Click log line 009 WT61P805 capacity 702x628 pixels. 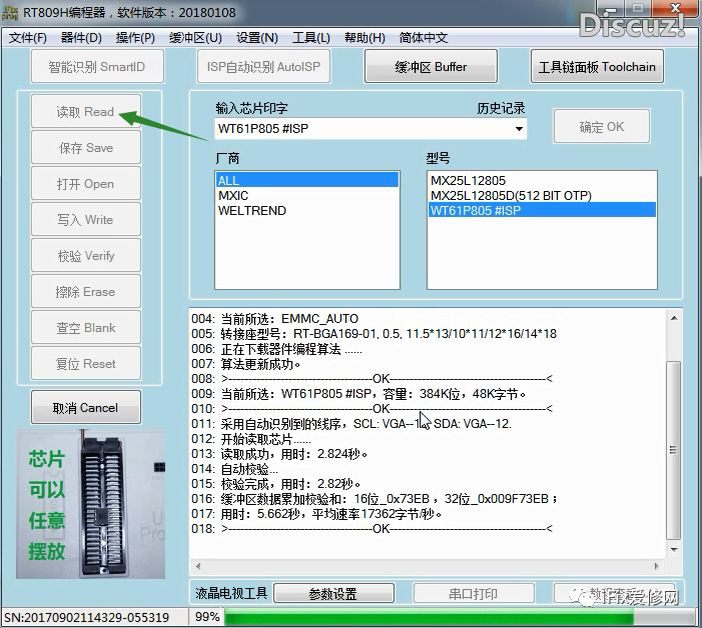pos(358,394)
